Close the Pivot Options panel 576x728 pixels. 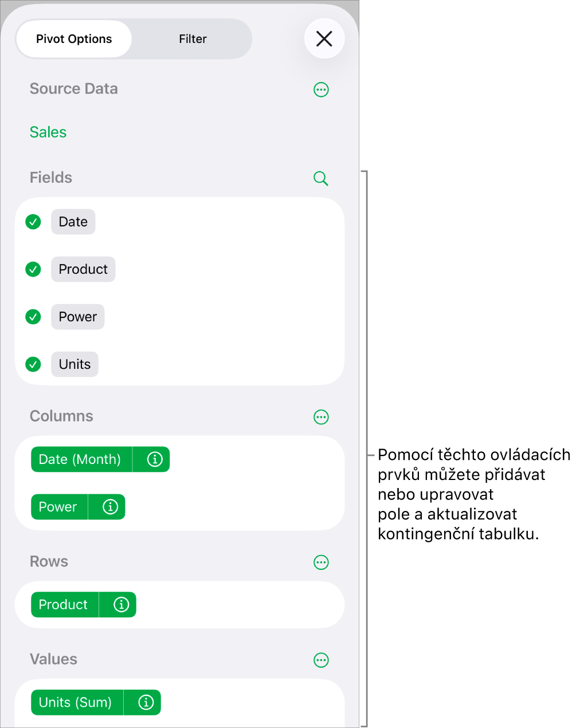pyautogui.click(x=324, y=39)
